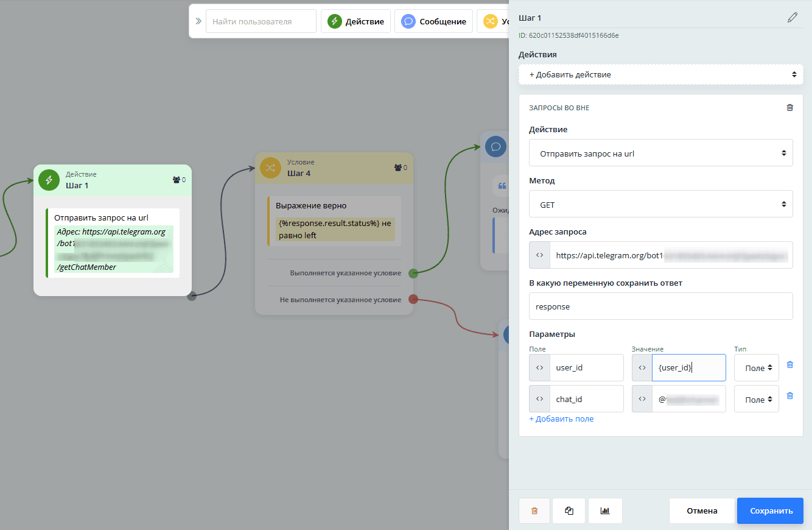
Task: Click trash icon for chat_id parameter row
Action: pos(790,396)
